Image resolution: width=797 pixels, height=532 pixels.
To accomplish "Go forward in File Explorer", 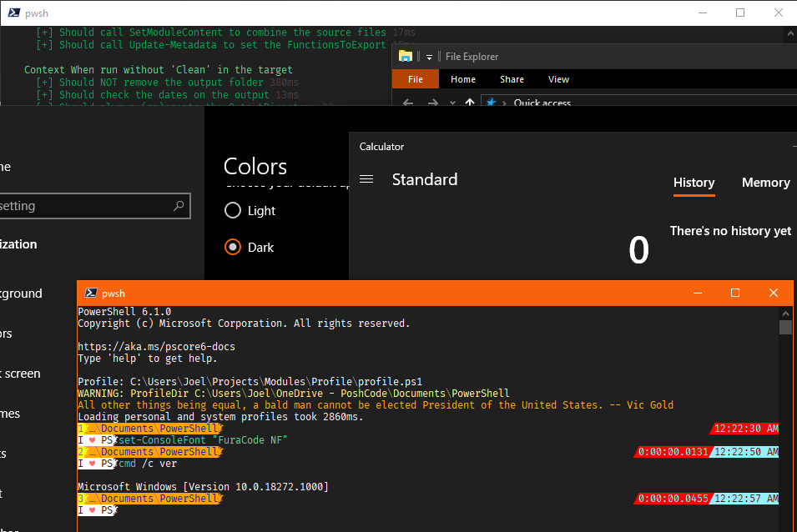I will [x=432, y=103].
